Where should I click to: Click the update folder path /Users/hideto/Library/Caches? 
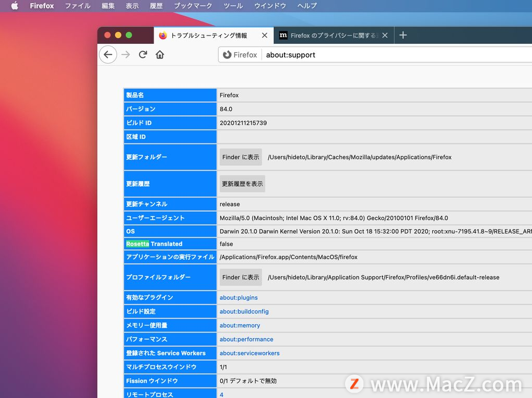(360, 157)
